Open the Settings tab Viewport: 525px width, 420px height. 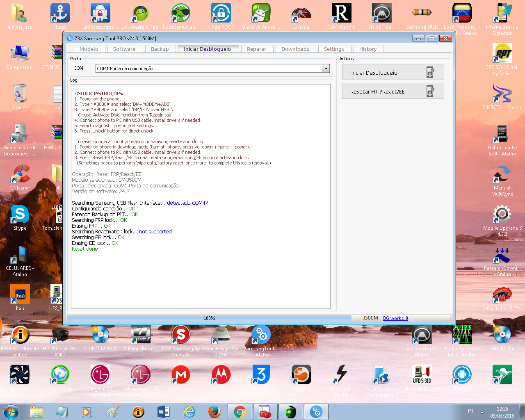pos(334,49)
